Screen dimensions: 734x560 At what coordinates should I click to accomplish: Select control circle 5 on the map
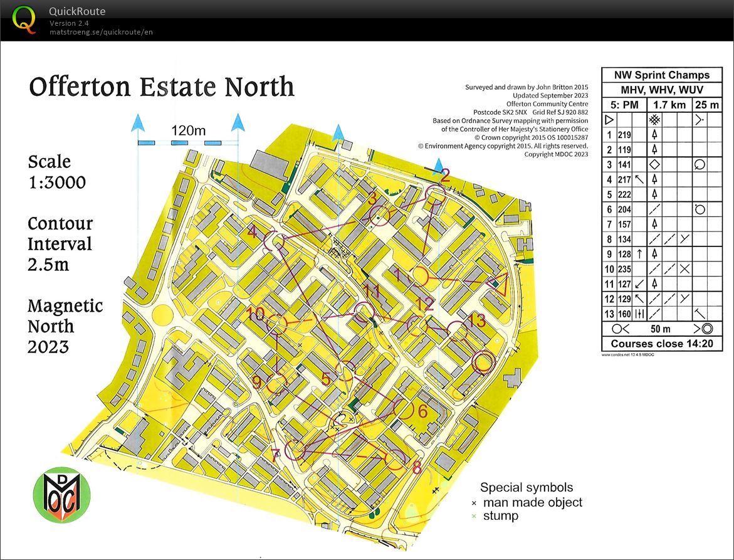[x=347, y=371]
